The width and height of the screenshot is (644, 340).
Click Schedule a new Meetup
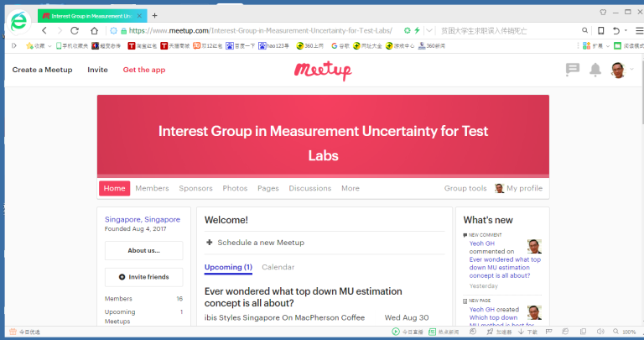[x=260, y=243]
